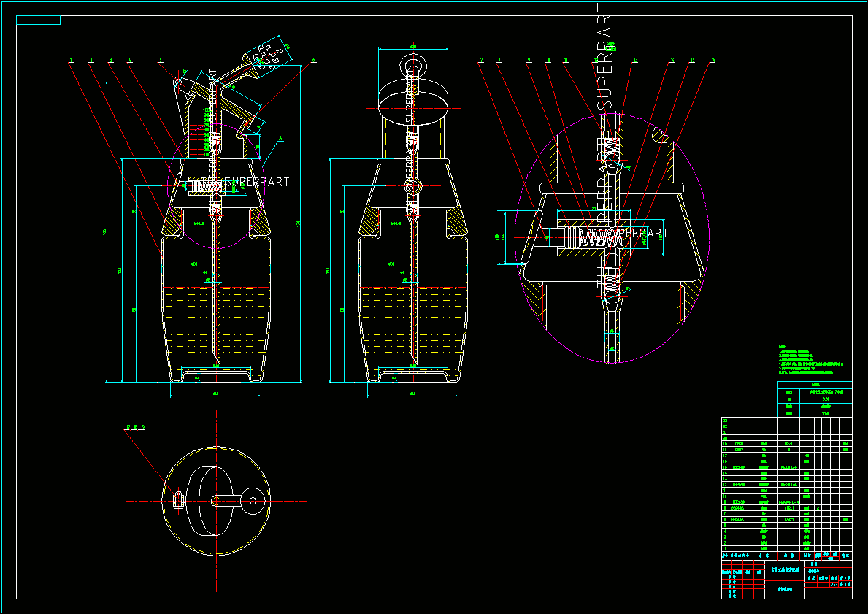The width and height of the screenshot is (868, 614).
Task: Select the circular top view outline of the bottle
Action: (x=216, y=501)
